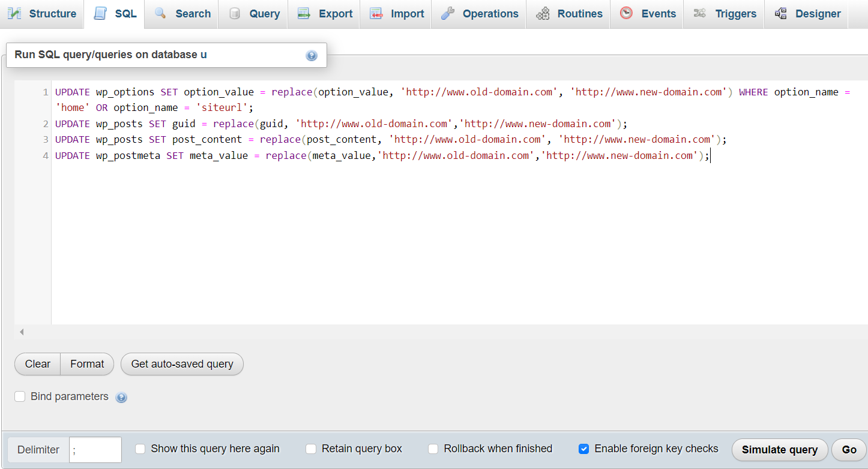Viewport: 868px width, 469px height.
Task: Click Bind parameters help icon
Action: [121, 398]
